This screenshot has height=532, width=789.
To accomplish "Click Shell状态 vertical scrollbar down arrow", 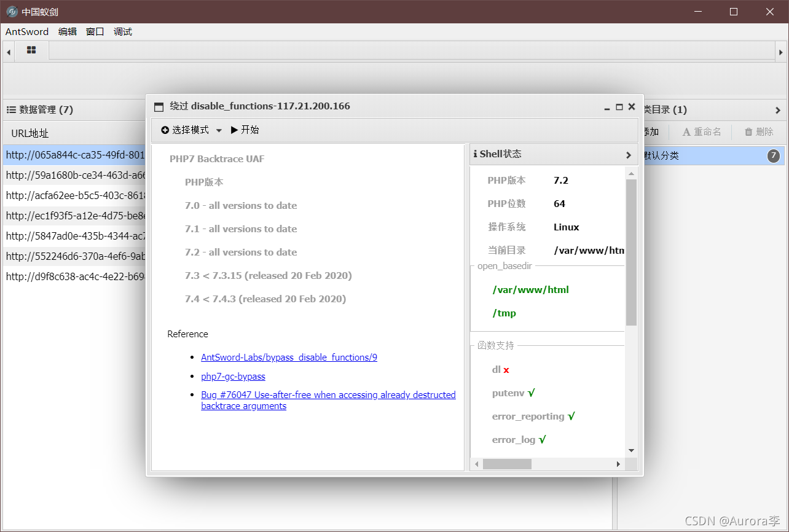I will [x=631, y=450].
